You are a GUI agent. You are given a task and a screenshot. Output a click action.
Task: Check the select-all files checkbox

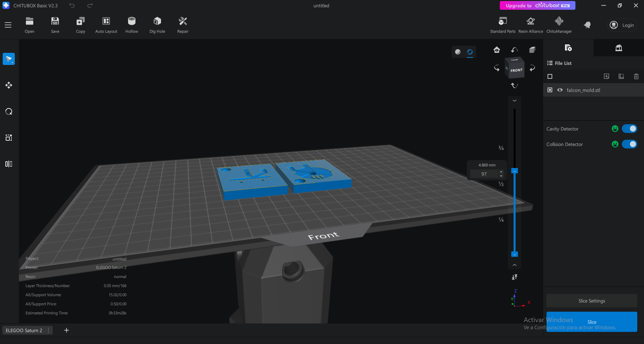tap(550, 76)
